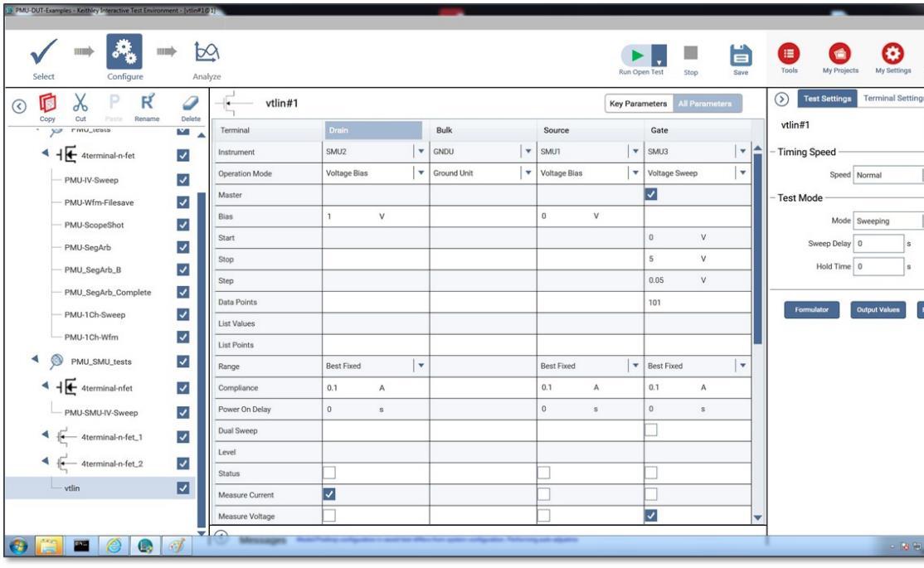
Task: Enable Measure Voltage for the Source terminal
Action: 544,516
